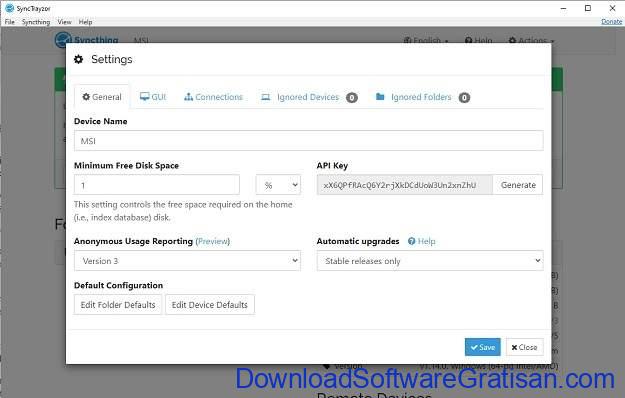Click the Ignored Folders folder icon
625x398 pixels.
(x=380, y=97)
